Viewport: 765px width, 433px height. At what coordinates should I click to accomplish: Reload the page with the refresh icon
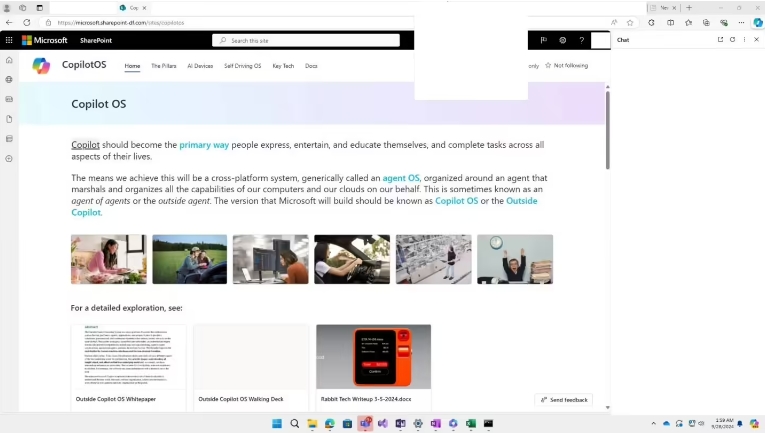27,22
